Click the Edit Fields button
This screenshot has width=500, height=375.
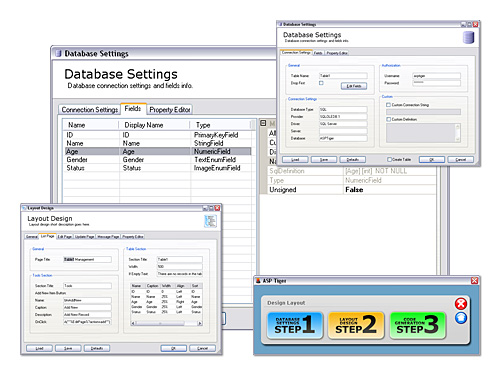pyautogui.click(x=354, y=86)
